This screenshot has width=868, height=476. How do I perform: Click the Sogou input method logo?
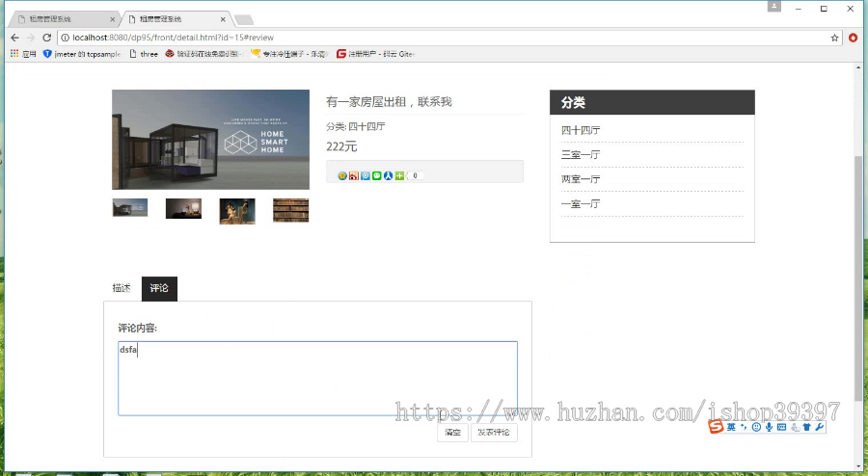click(x=717, y=427)
